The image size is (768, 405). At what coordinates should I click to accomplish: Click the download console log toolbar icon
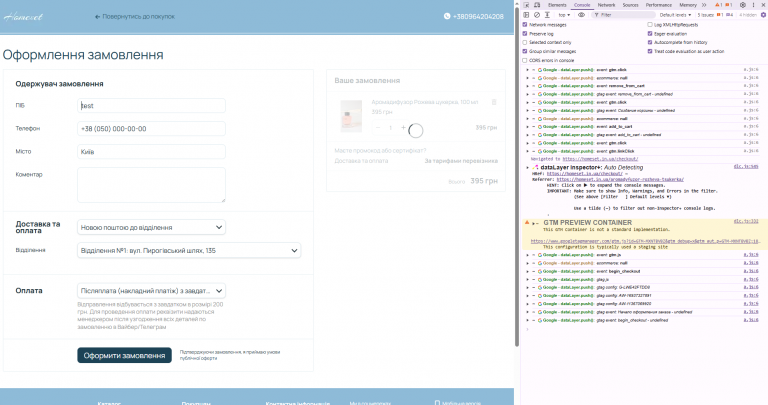click(x=547, y=15)
